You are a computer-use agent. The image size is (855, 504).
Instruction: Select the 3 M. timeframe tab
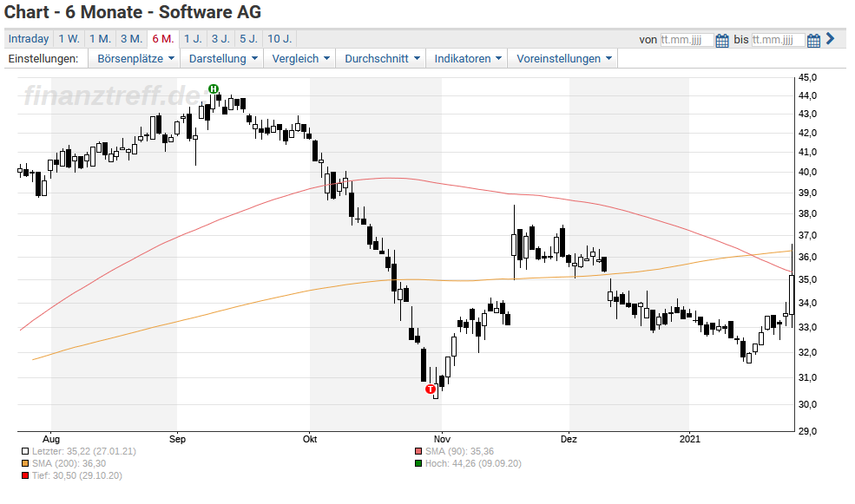tap(131, 39)
